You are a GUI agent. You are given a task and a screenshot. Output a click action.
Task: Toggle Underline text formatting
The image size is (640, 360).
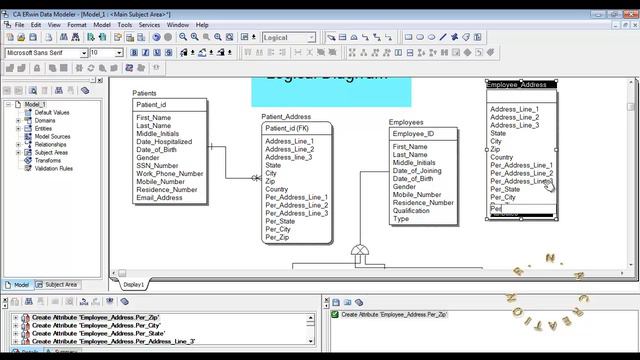click(x=157, y=53)
